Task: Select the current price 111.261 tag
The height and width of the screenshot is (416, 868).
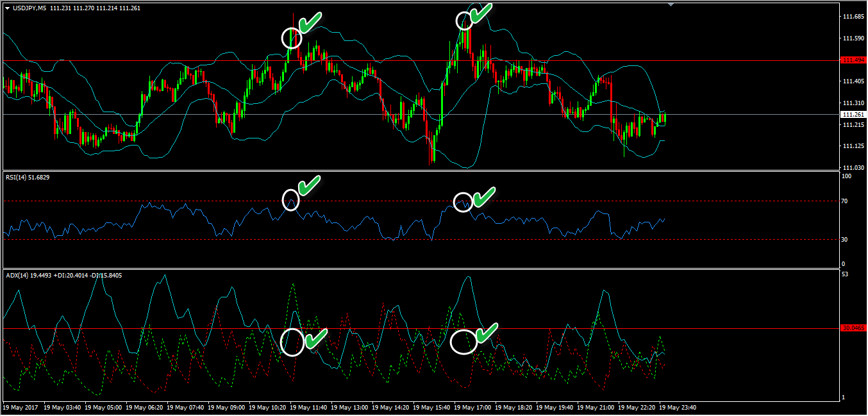Action: 854,114
